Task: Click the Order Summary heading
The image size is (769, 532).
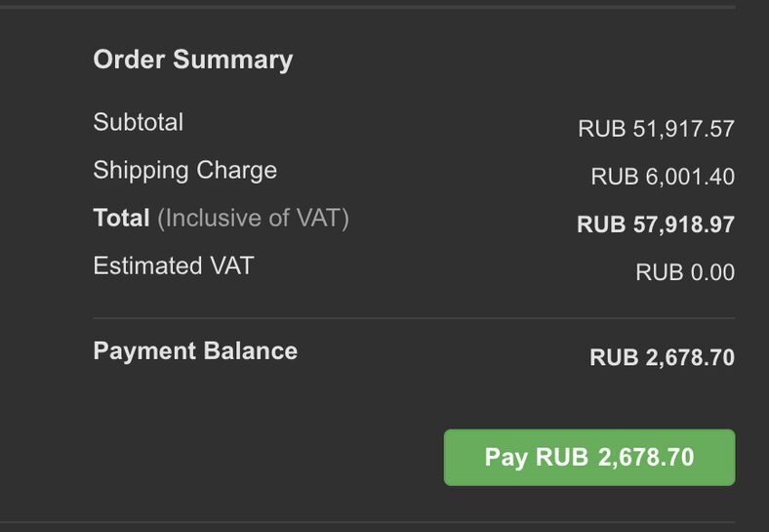Action: pyautogui.click(x=192, y=60)
